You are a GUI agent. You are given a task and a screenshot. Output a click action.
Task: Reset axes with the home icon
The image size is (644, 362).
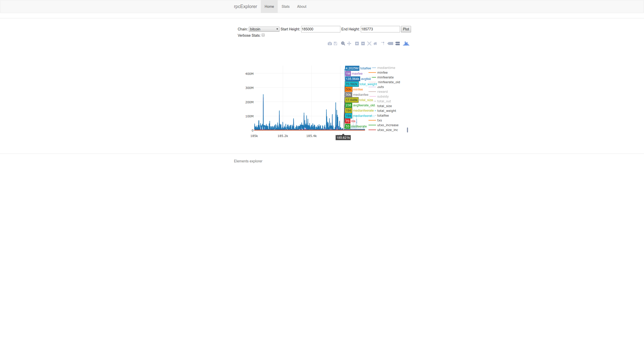[375, 43]
